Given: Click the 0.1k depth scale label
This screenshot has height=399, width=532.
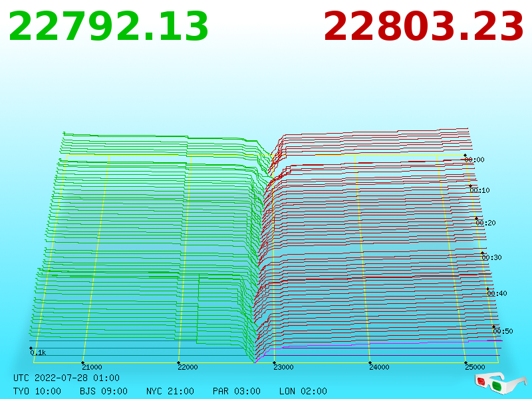Looking at the screenshot, I should coord(38,353).
